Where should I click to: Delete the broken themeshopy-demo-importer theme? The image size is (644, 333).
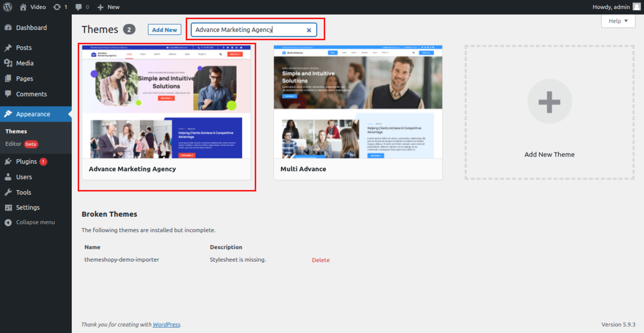(x=320, y=260)
